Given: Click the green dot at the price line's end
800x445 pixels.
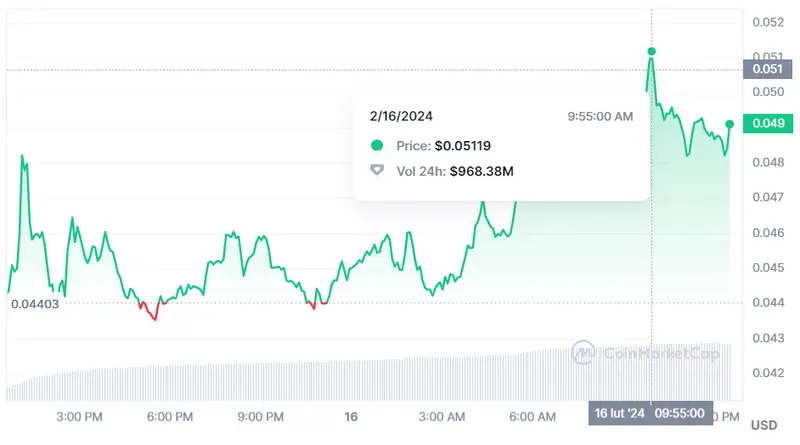Looking at the screenshot, I should point(730,124).
